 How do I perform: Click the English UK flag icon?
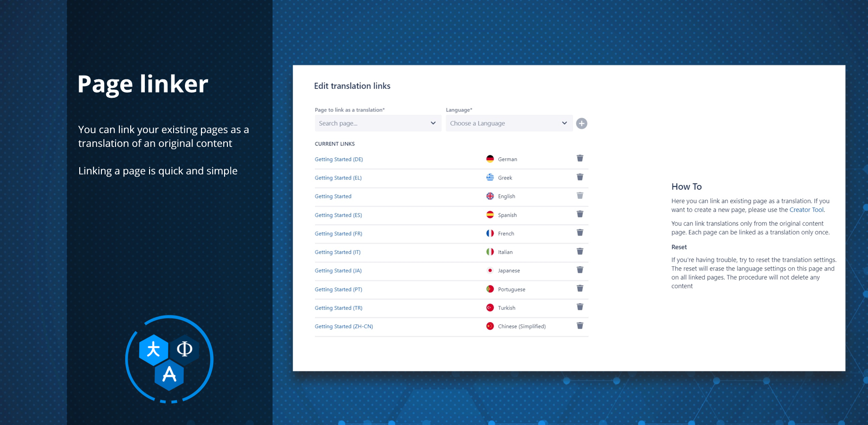coord(490,196)
